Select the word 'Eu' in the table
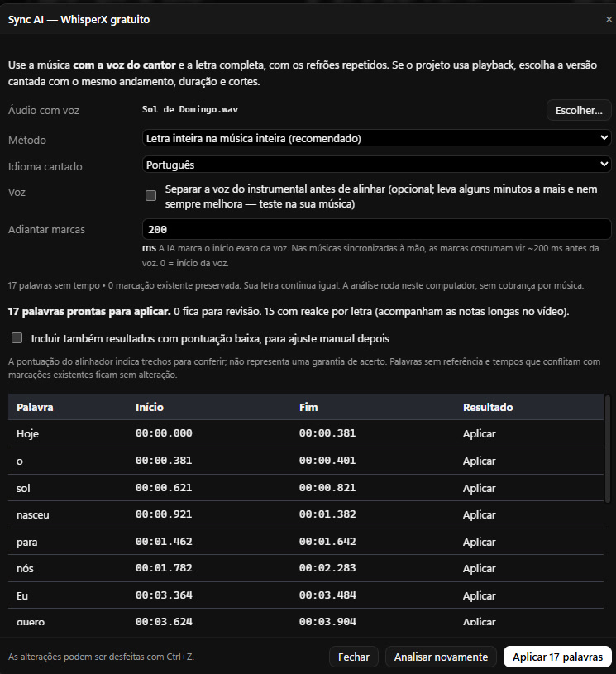Screen dimensions: 616x674 click(22, 595)
